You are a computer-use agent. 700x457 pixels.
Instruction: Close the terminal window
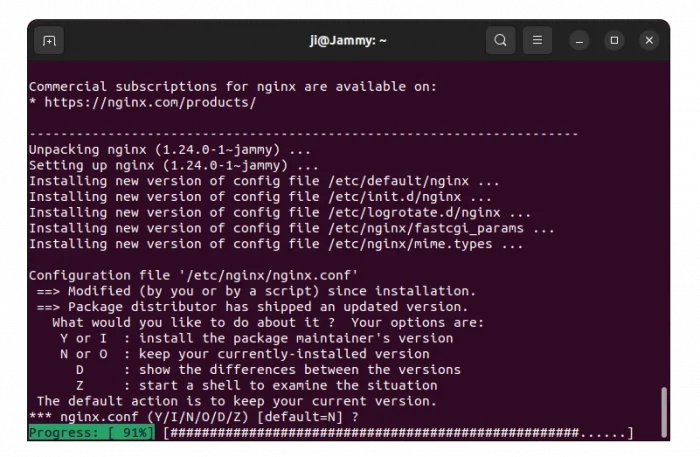(x=649, y=41)
